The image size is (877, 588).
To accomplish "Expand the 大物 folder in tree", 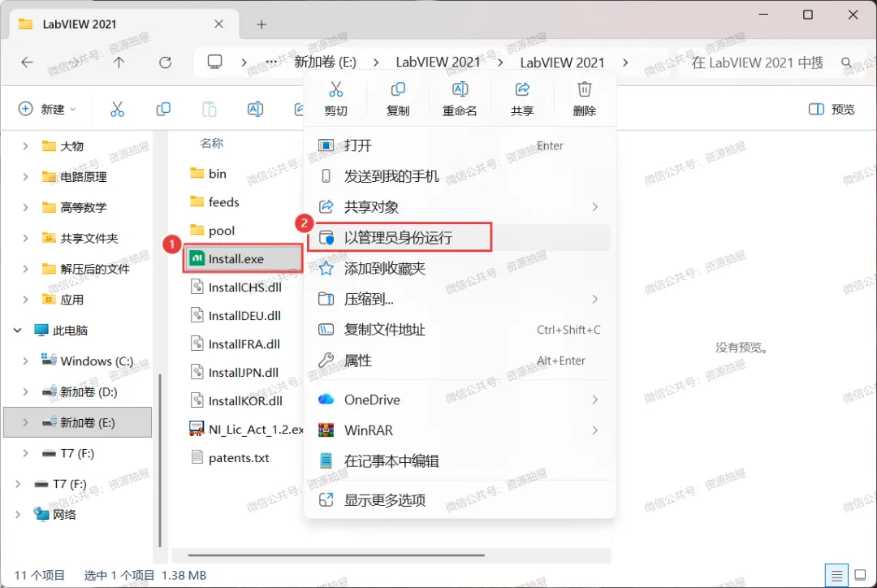I will click(x=24, y=146).
